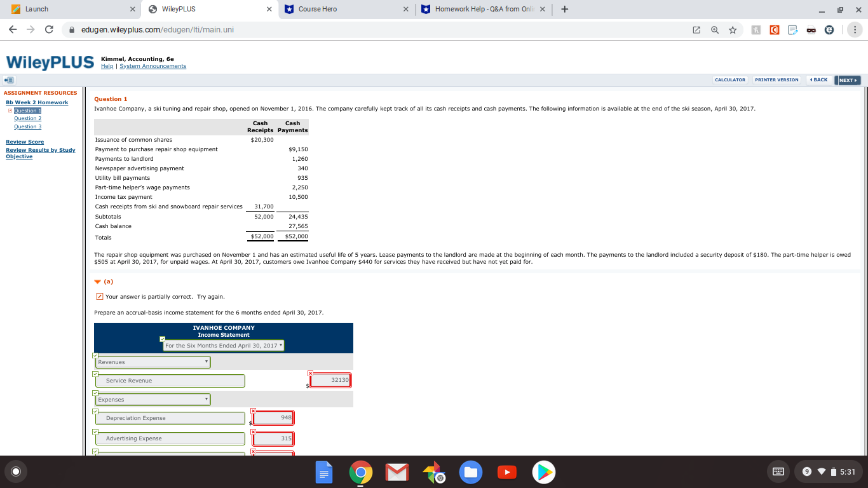
Task: Click the zoom magnifier icon in the address bar
Action: [x=715, y=29]
